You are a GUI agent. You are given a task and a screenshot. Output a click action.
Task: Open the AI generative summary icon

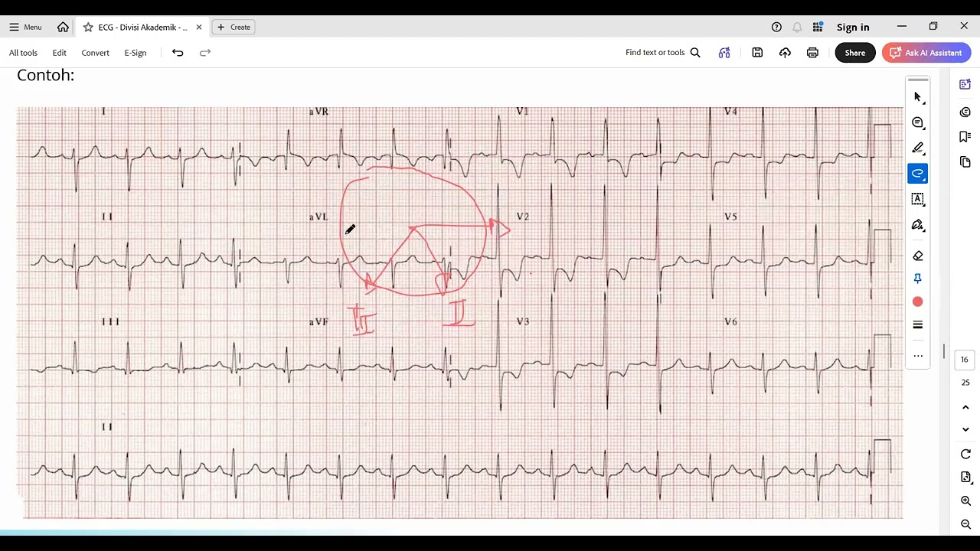click(x=724, y=53)
